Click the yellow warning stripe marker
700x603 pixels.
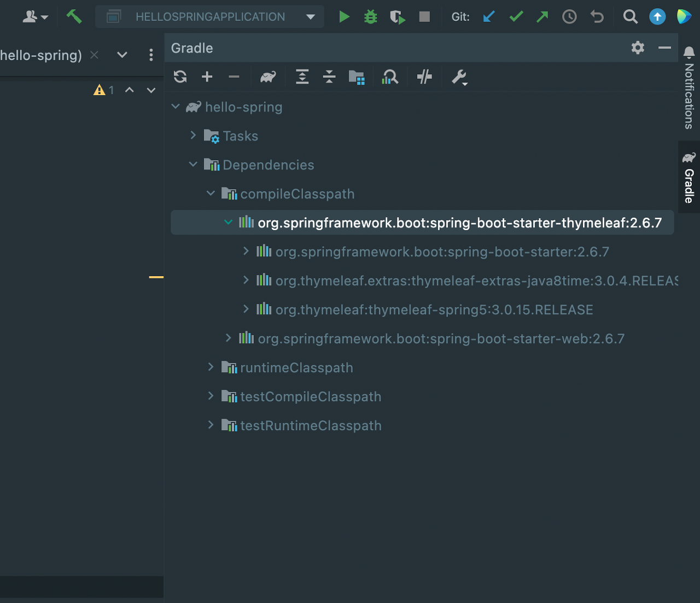pyautogui.click(x=156, y=277)
